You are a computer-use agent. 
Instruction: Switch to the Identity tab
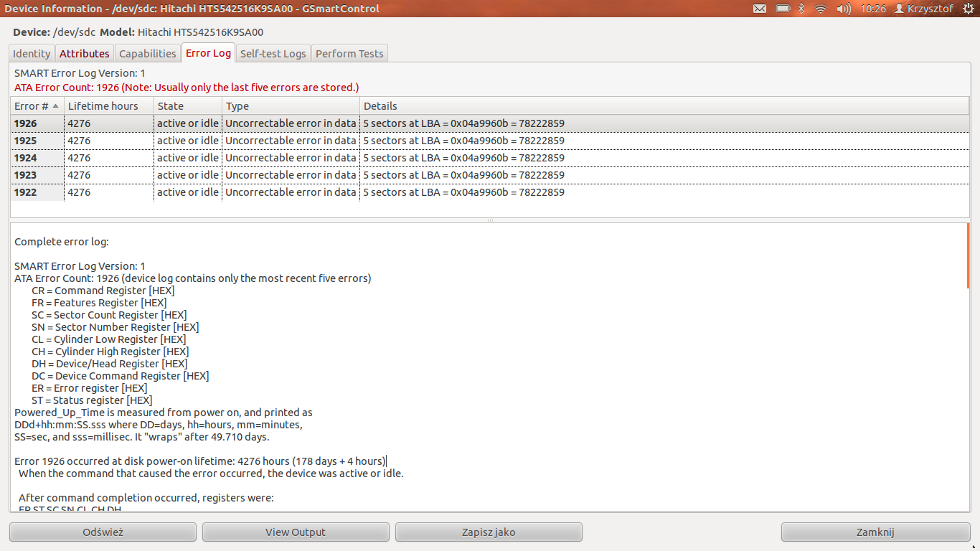[32, 53]
